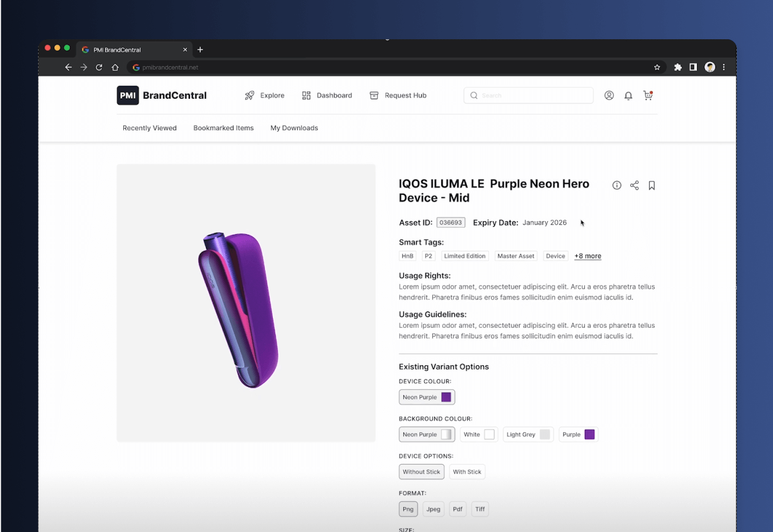
Task: Choose the With Stick device option
Action: click(467, 472)
